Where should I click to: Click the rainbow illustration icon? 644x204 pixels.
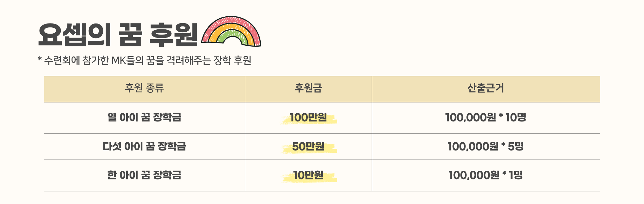click(x=231, y=31)
